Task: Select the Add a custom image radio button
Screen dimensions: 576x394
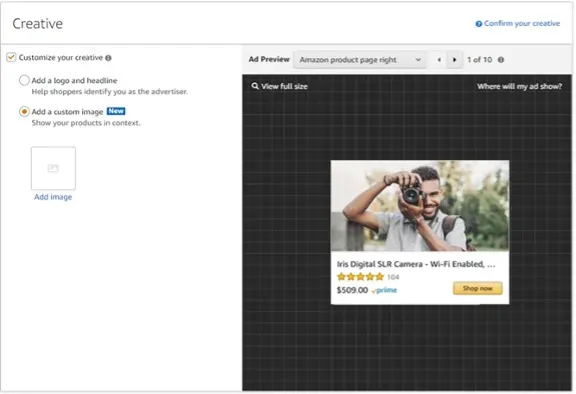Action: tap(24, 111)
